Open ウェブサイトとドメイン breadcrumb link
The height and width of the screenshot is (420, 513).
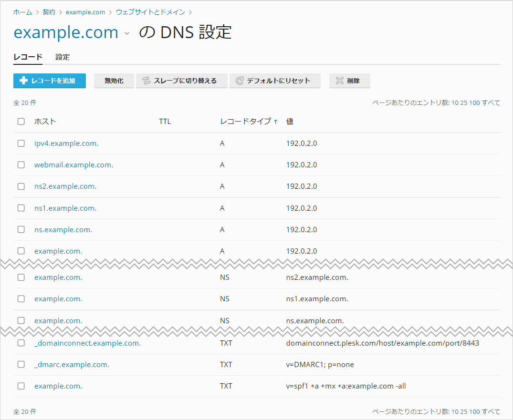pyautogui.click(x=150, y=12)
